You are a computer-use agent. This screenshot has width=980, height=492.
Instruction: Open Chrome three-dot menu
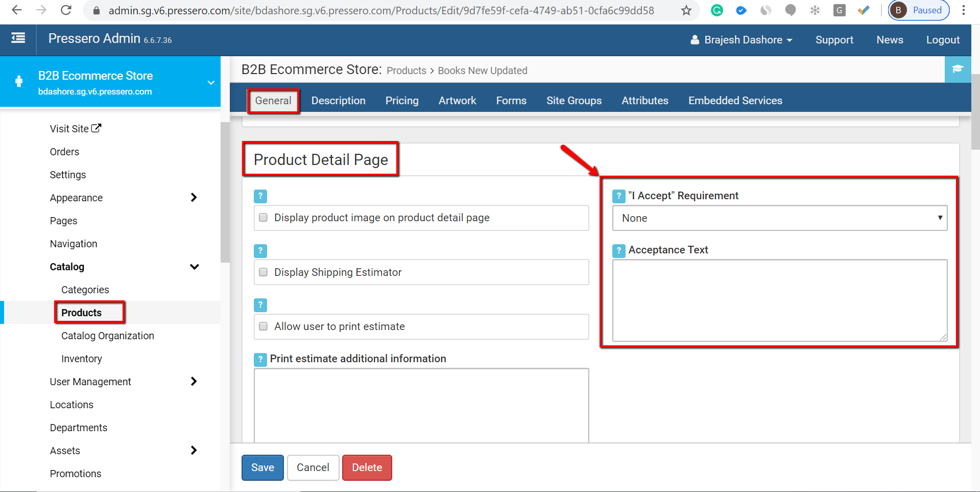point(963,10)
